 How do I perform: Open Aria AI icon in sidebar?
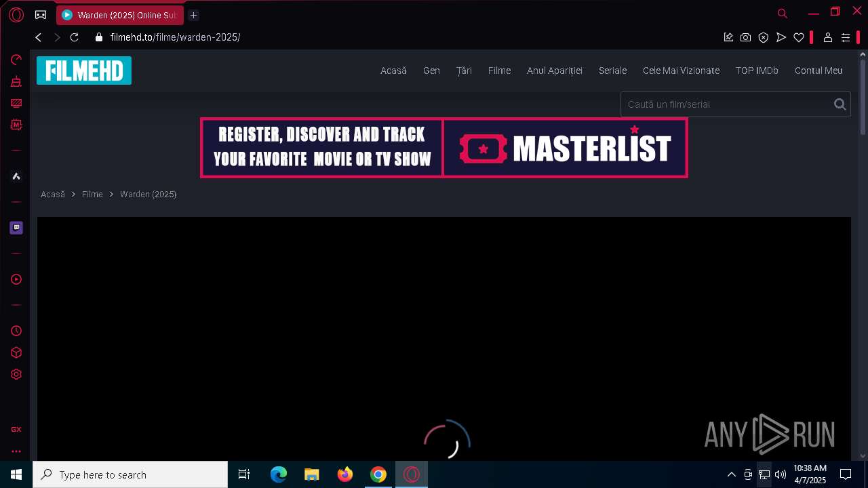[16, 176]
